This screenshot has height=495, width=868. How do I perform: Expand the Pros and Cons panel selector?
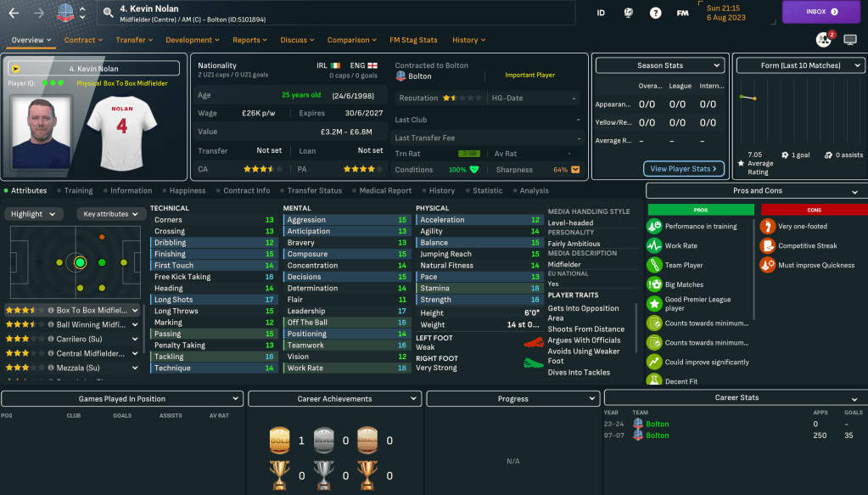tap(757, 191)
